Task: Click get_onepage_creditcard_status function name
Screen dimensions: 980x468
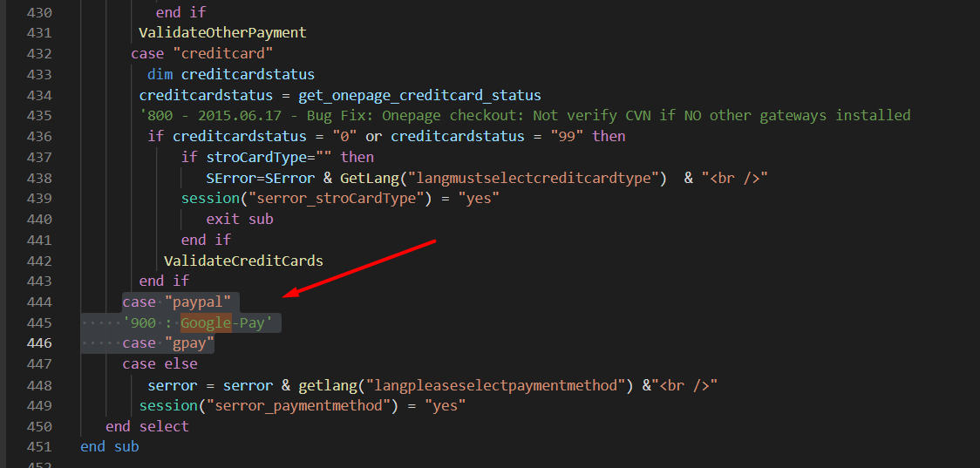Action: click(419, 95)
